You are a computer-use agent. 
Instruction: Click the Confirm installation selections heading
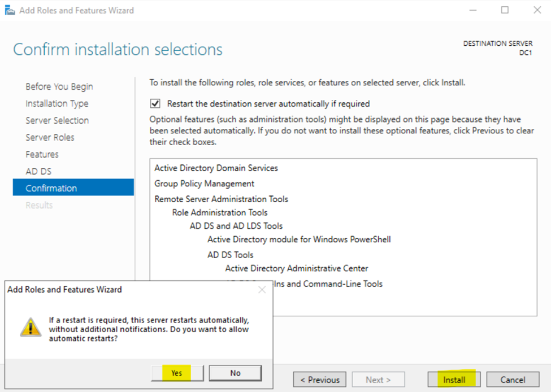coord(118,50)
